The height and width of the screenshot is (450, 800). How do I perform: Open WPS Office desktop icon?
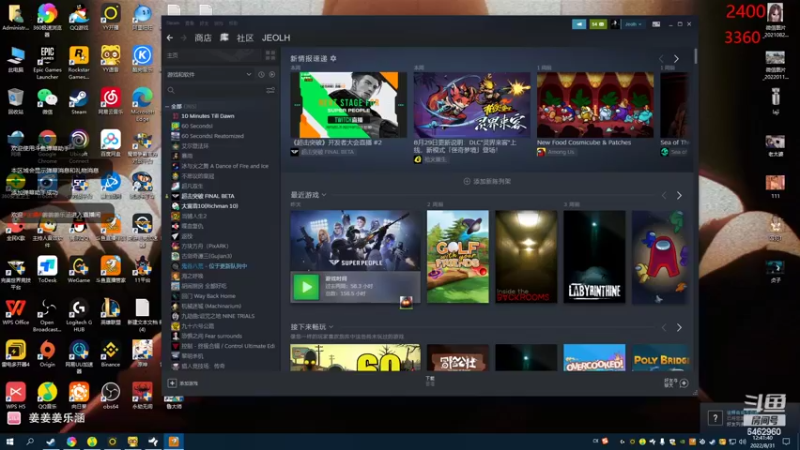[x=15, y=312]
